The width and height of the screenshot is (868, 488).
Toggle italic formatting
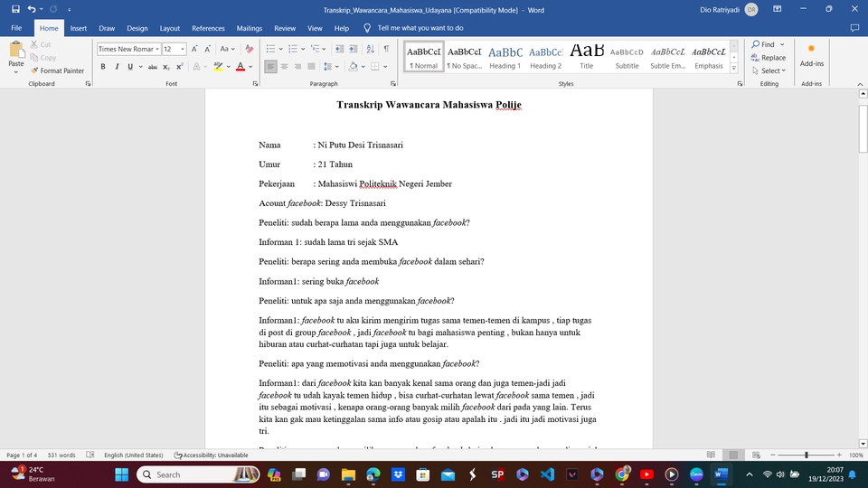[117, 67]
